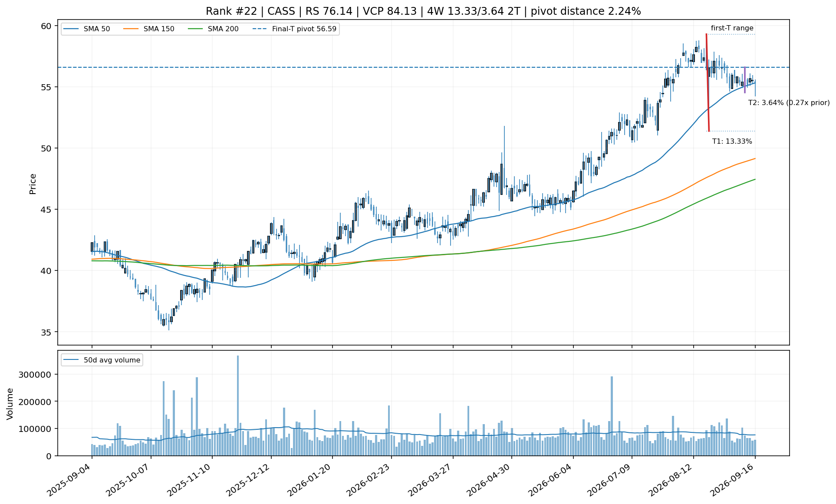Click the 50 price axis tick
The height and width of the screenshot is (504, 836).
point(47,148)
